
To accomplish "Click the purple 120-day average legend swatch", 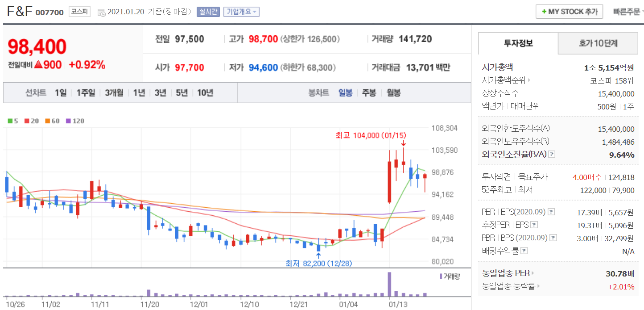I will click(68, 121).
